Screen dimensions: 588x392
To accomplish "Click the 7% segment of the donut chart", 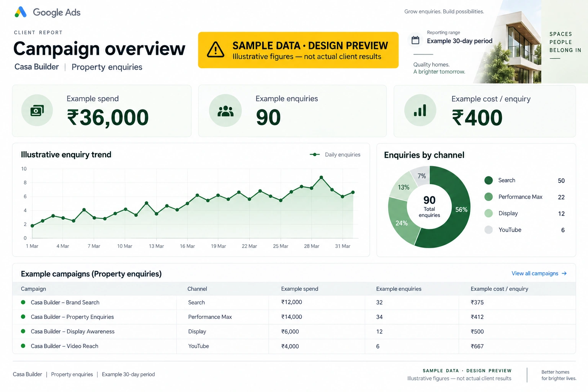I will tap(422, 176).
